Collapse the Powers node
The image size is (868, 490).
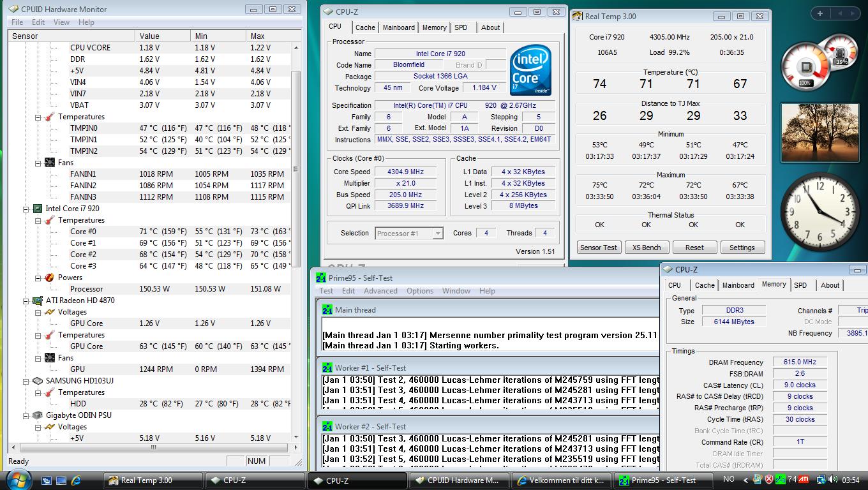pos(38,278)
